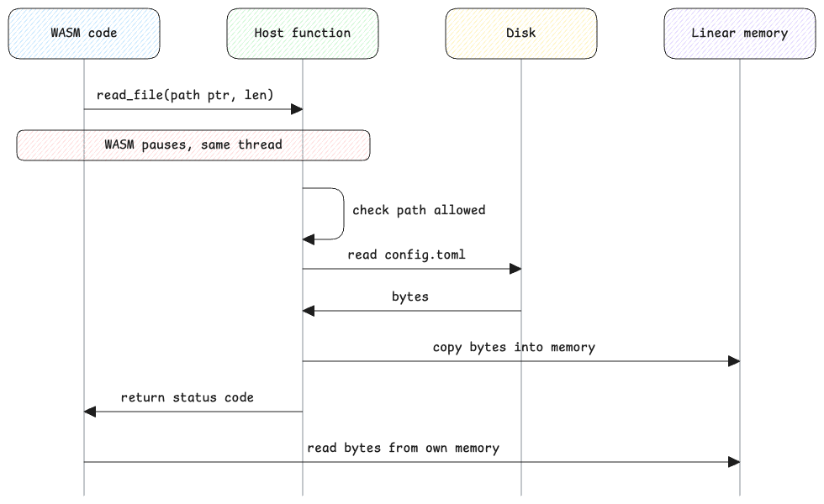
Task: Click the 'return status code' message label
Action: 187,397
